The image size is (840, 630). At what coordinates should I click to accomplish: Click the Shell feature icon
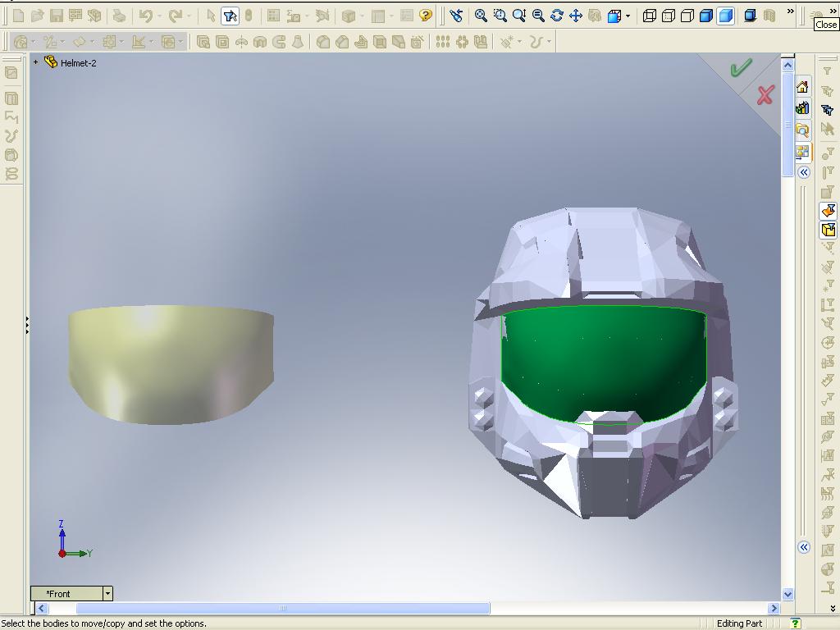coord(379,41)
